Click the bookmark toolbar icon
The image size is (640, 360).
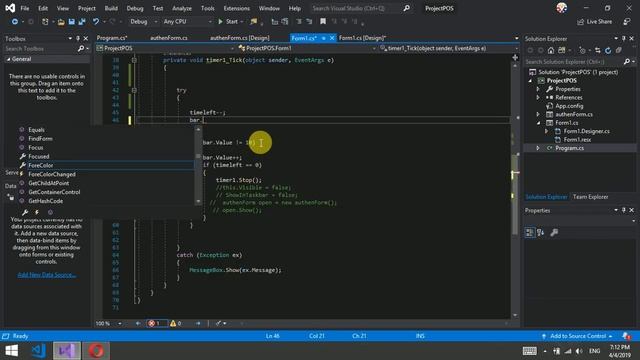point(323,22)
